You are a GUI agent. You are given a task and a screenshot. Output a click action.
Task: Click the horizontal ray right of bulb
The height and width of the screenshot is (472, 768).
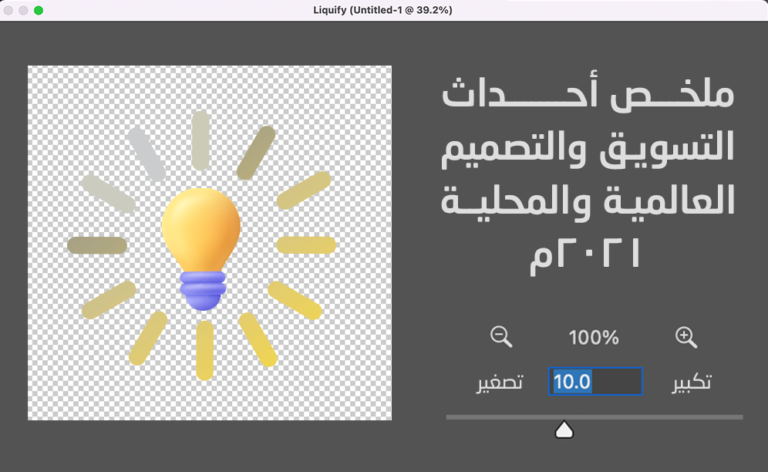tap(305, 245)
